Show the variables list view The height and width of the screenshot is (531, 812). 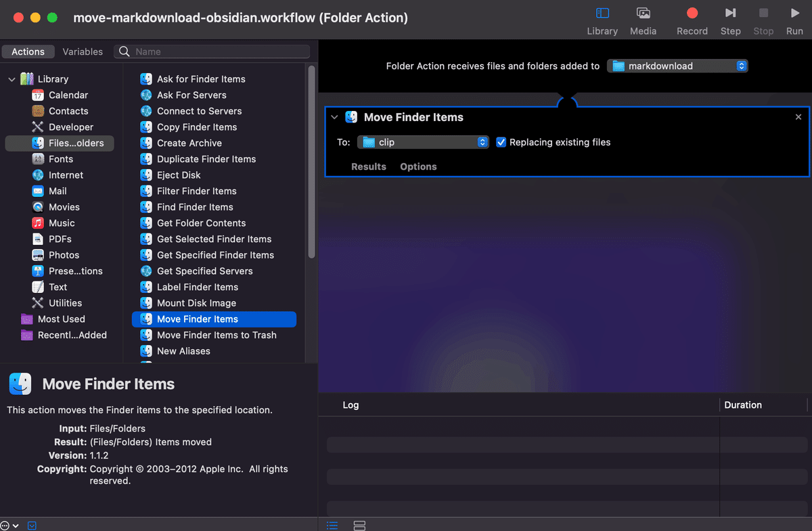pos(359,525)
